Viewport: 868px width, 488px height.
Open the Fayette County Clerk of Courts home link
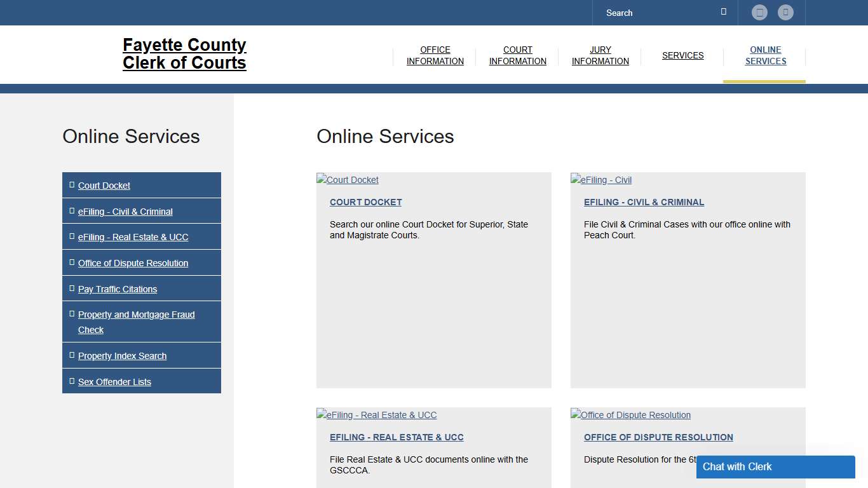pyautogui.click(x=184, y=54)
